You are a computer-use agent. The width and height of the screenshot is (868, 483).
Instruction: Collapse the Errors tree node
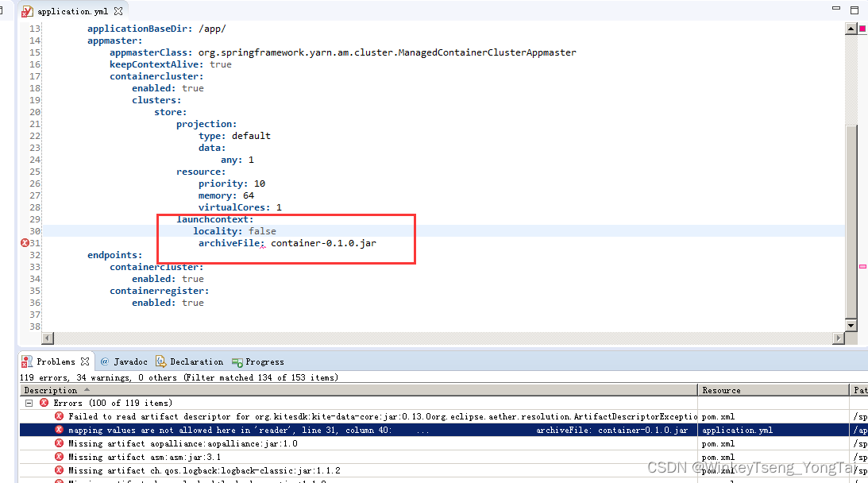point(29,402)
